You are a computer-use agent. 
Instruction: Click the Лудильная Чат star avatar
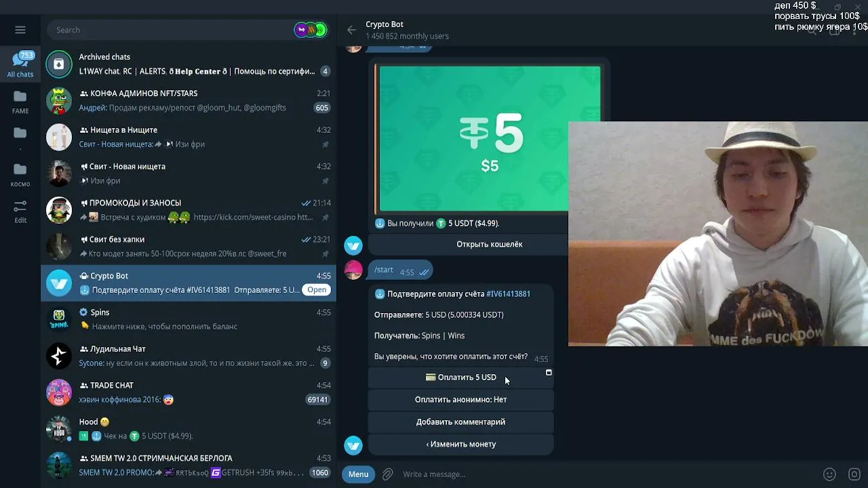tap(59, 356)
